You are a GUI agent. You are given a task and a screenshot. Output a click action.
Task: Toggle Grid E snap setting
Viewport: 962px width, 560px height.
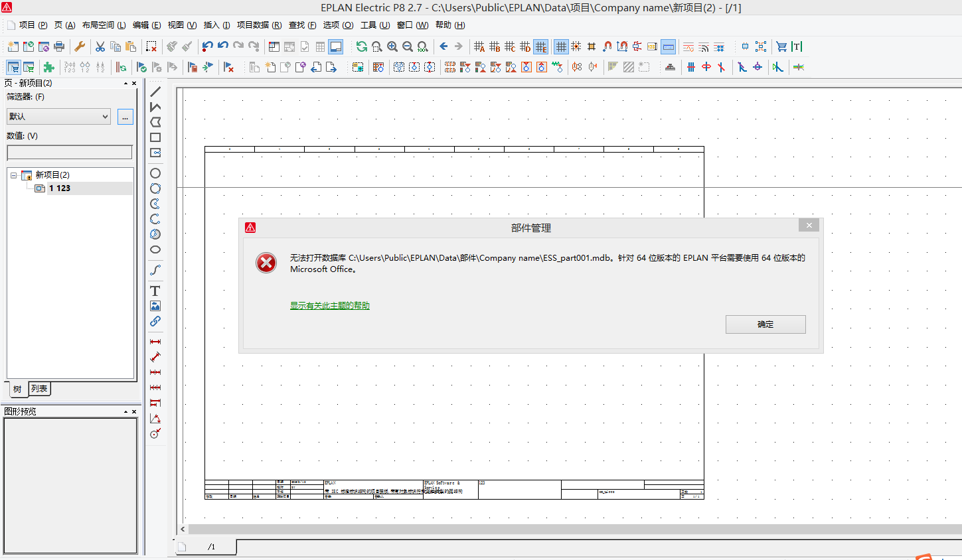pyautogui.click(x=540, y=46)
